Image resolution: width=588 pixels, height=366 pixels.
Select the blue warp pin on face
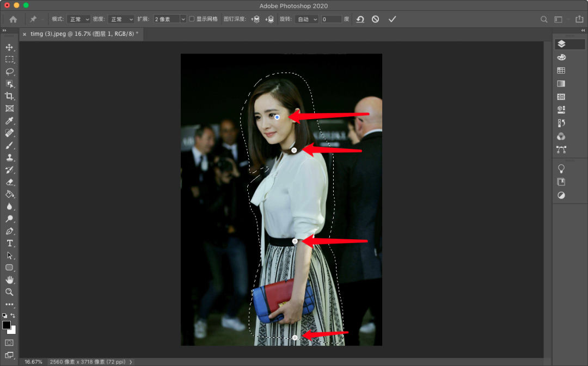277,117
